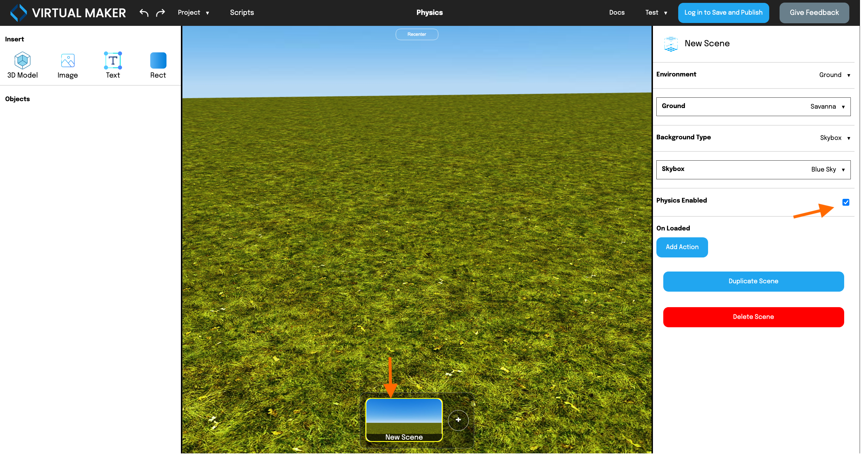
Task: Click Add Action under On Loaded
Action: [682, 247]
